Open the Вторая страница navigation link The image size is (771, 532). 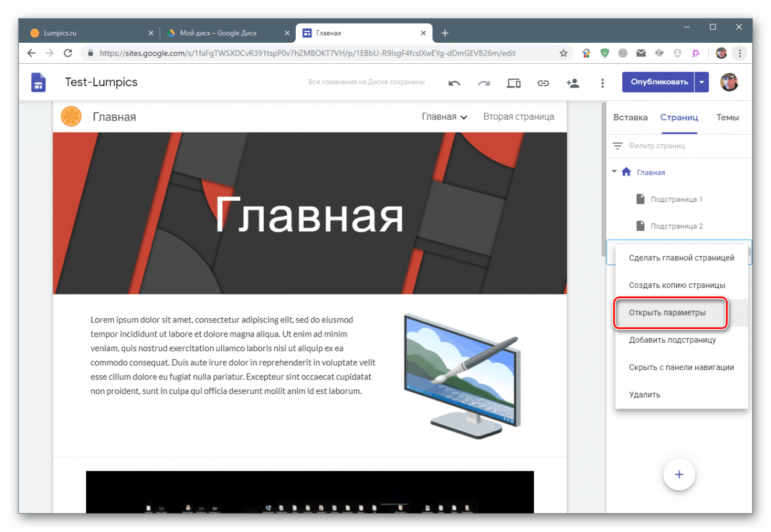(x=519, y=117)
